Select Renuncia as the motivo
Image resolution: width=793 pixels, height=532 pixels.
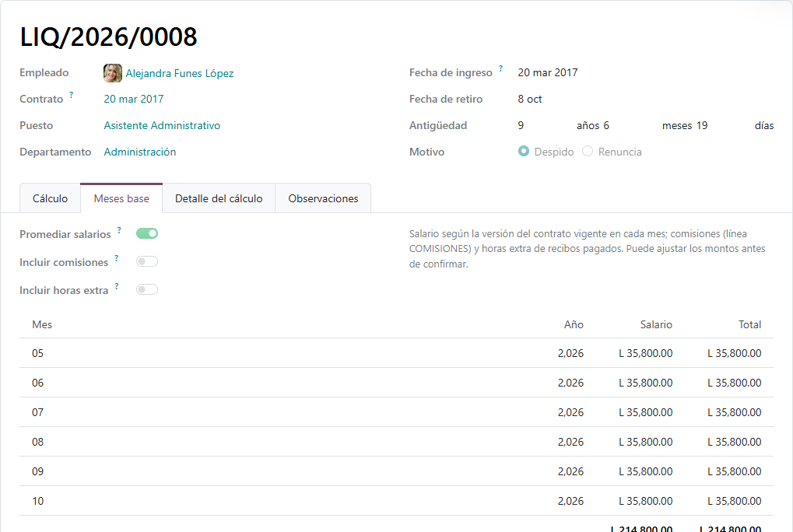tap(588, 151)
